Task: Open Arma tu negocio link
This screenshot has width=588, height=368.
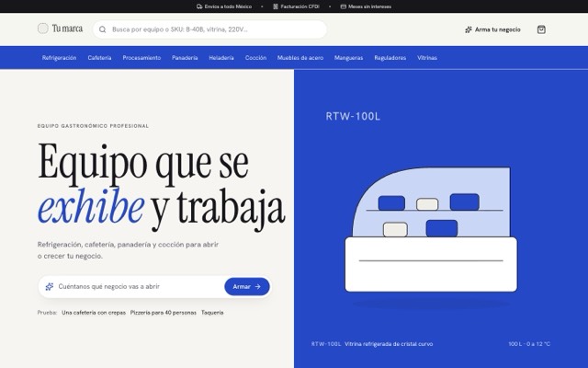Action: (x=492, y=29)
